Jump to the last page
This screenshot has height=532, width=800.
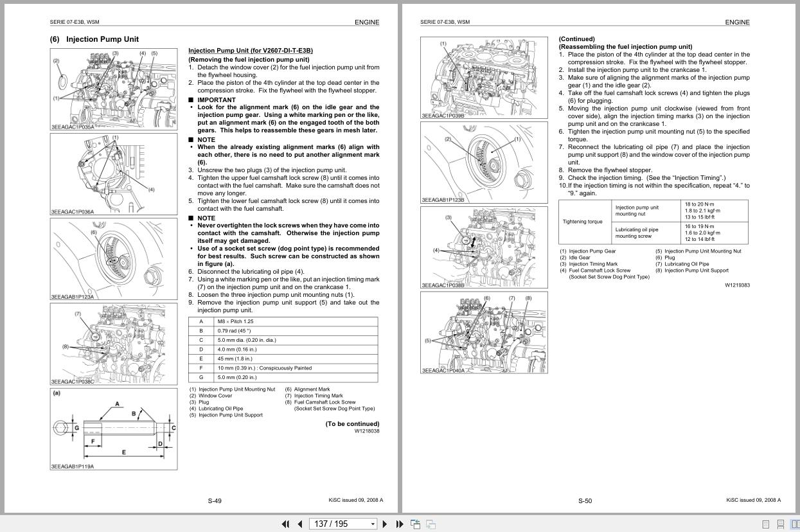click(399, 524)
